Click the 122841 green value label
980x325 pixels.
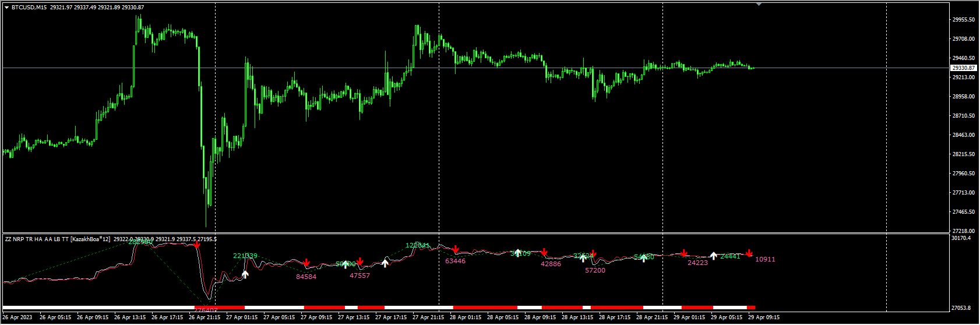click(x=418, y=246)
